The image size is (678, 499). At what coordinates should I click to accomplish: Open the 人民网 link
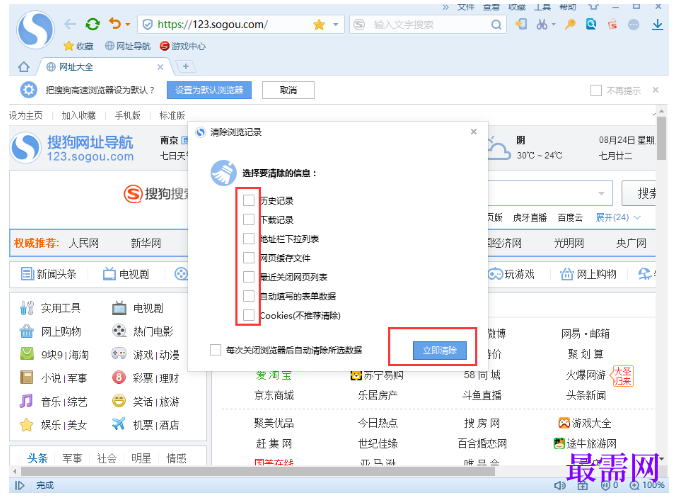point(83,243)
